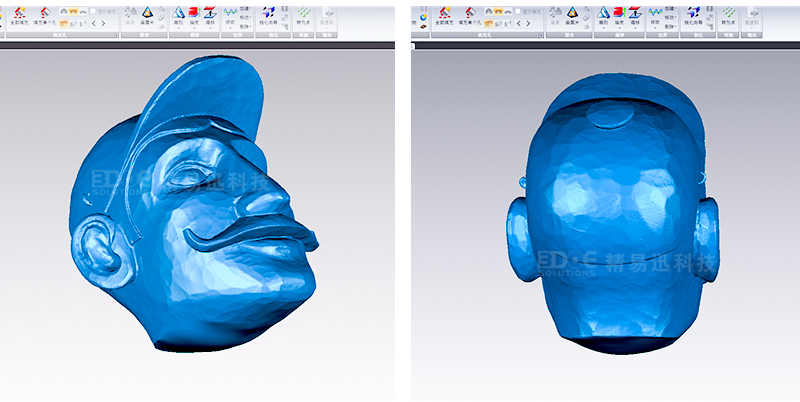
Task: Click Send To (发送到) in right window
Action: point(756,14)
